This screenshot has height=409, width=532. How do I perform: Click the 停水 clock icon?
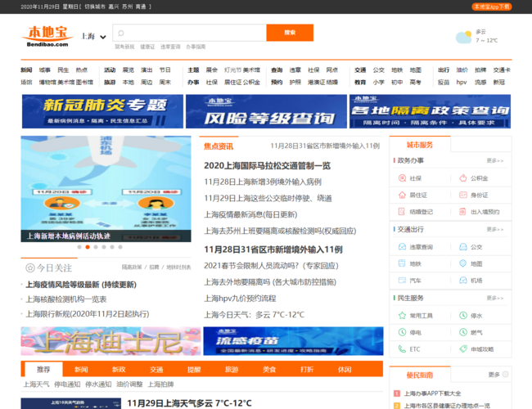463,316
